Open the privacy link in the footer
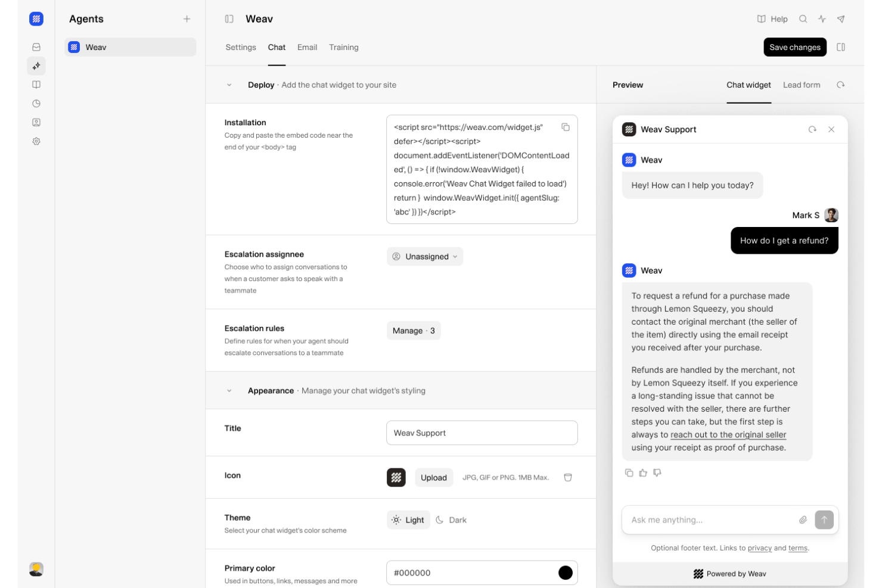The image size is (882, 588). (759, 548)
